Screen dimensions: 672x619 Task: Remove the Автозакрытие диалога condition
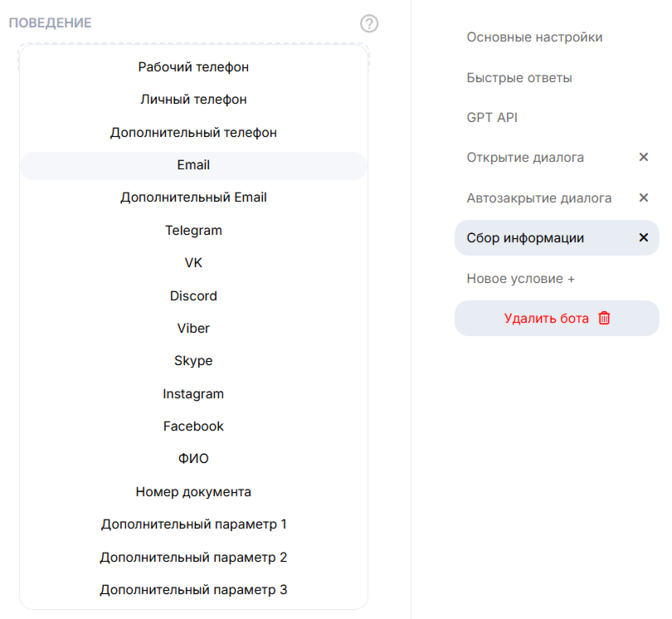coord(643,197)
